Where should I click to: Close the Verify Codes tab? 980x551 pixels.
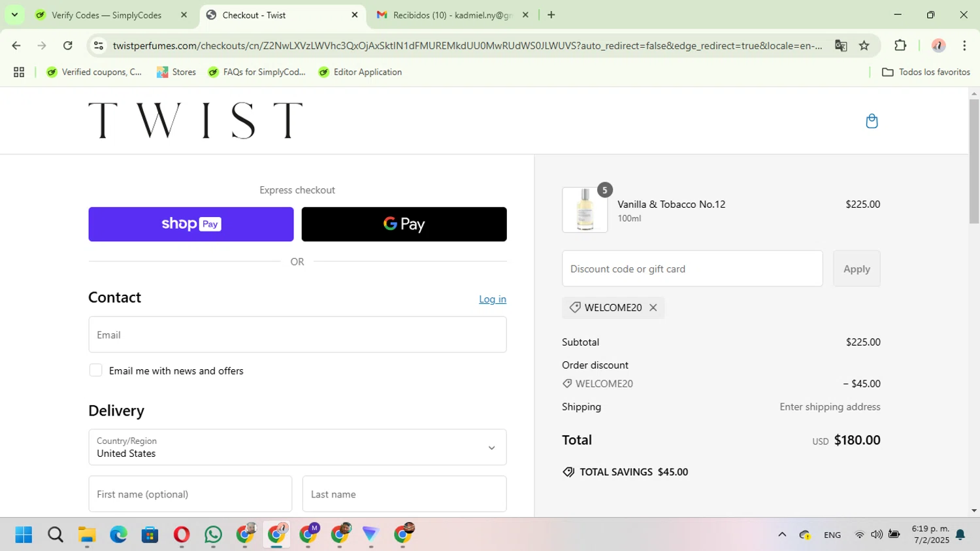pos(184,15)
